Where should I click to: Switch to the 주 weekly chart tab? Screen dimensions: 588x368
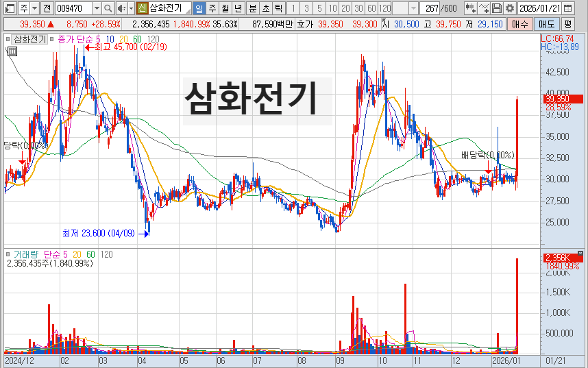pos(212,8)
